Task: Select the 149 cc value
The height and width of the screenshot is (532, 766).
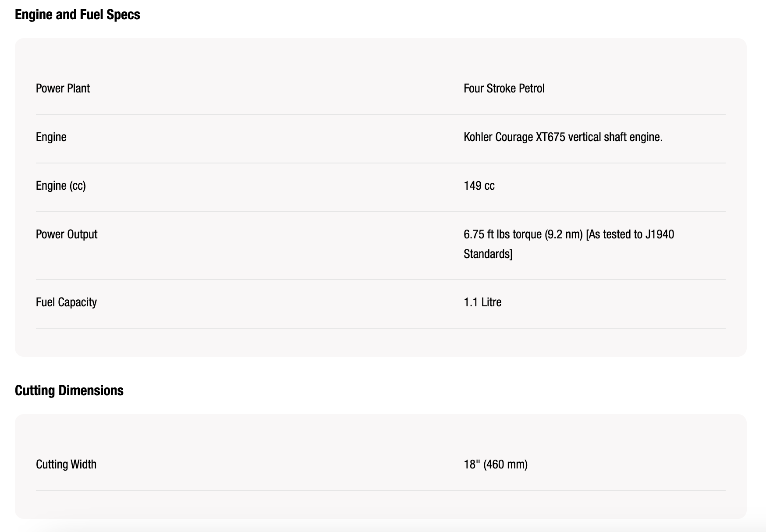Action: [x=479, y=186]
